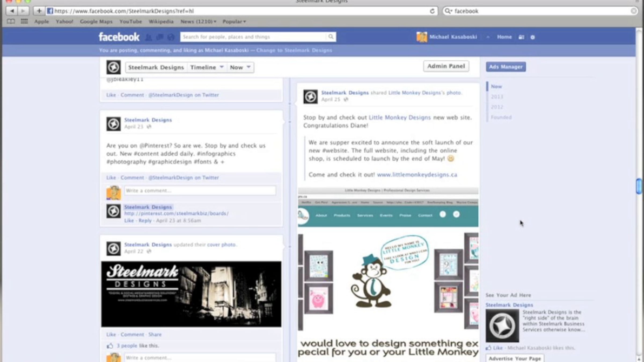Jump to 2012 on timeline
The height and width of the screenshot is (362, 644).
497,107
